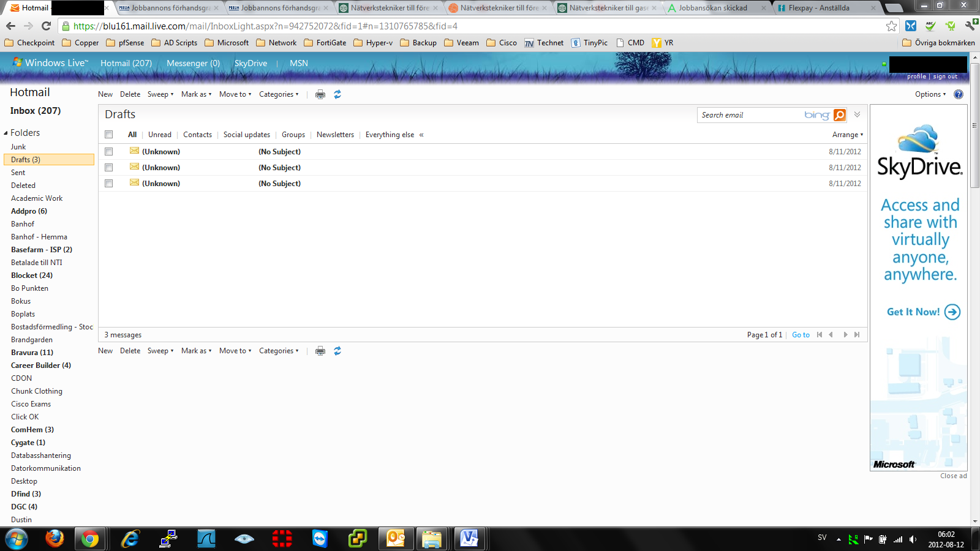Open the Visio icon on the taskbar
Viewport: 980px width, 551px height.
click(x=469, y=539)
